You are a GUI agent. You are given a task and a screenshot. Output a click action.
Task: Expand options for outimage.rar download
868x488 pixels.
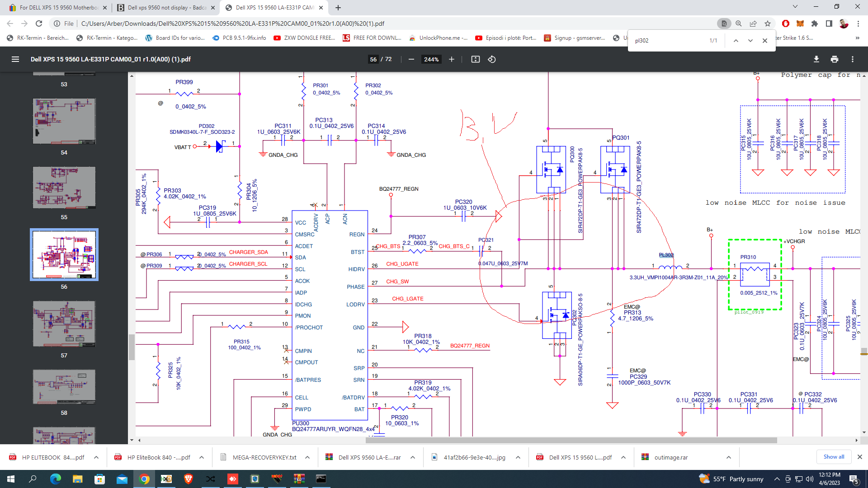click(x=728, y=457)
